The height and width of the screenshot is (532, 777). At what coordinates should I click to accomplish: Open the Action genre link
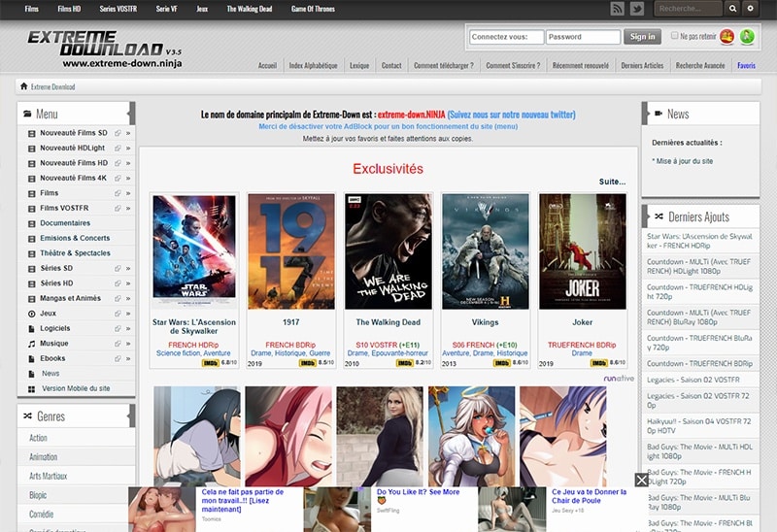pyautogui.click(x=38, y=438)
